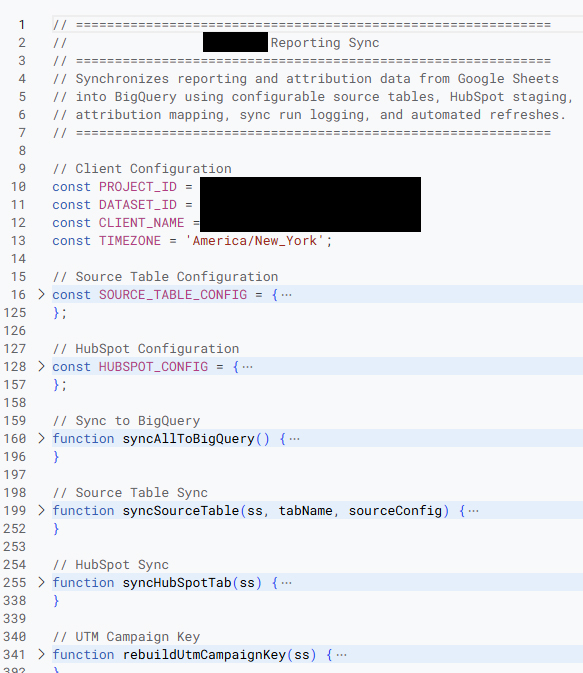This screenshot has height=673, width=583.
Task: Click the syncAllToBigQuery function name
Action: (x=188, y=439)
